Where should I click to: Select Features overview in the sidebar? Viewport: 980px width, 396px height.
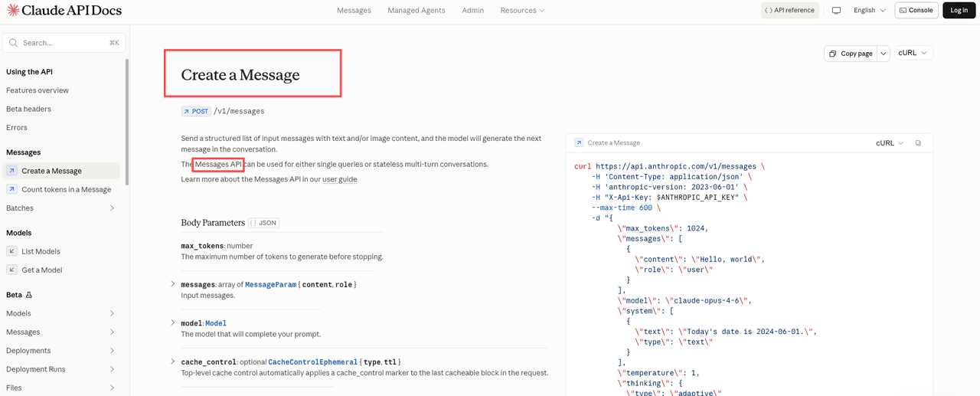[x=38, y=90]
